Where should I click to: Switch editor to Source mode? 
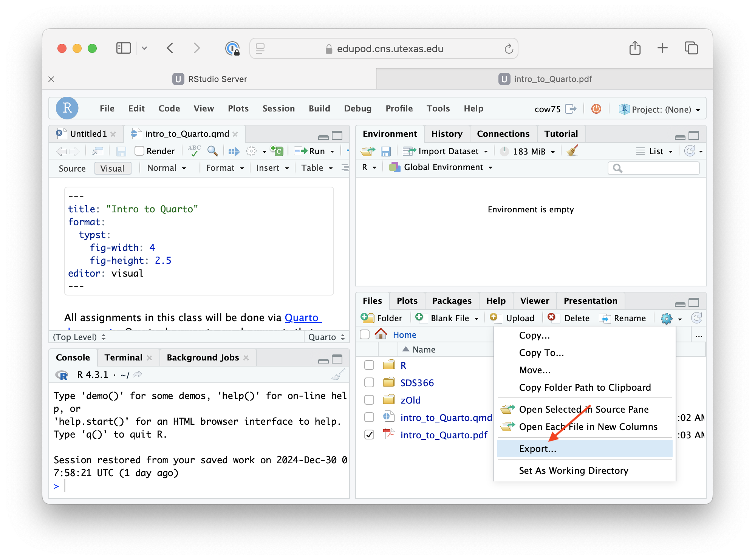(72, 168)
